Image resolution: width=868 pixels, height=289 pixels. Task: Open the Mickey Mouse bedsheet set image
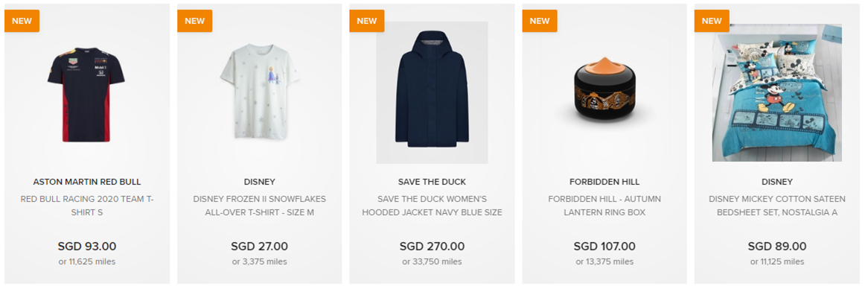click(x=776, y=92)
